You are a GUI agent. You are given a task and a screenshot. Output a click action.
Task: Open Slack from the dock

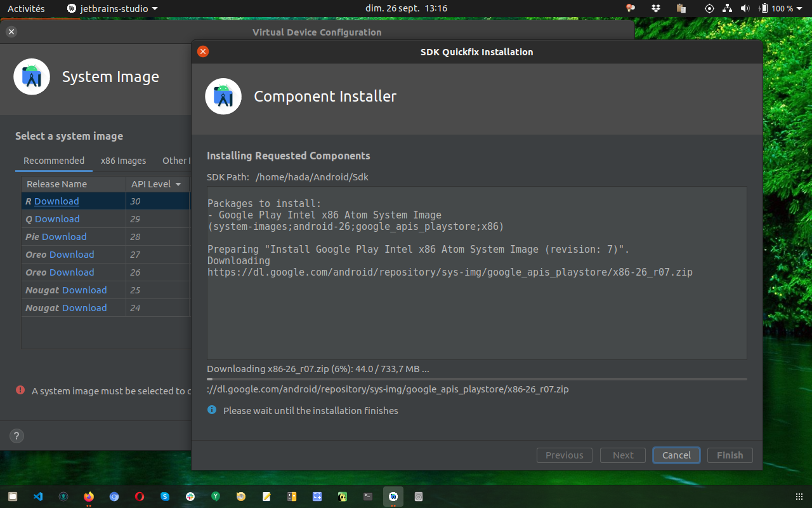pos(190,497)
